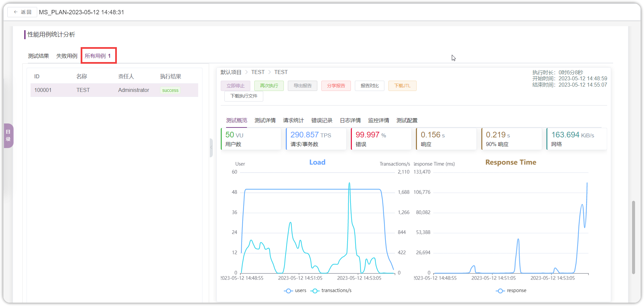Screen dimensions: 644x306
Task: Collapse the left case list panel handle
Action: [x=211, y=147]
